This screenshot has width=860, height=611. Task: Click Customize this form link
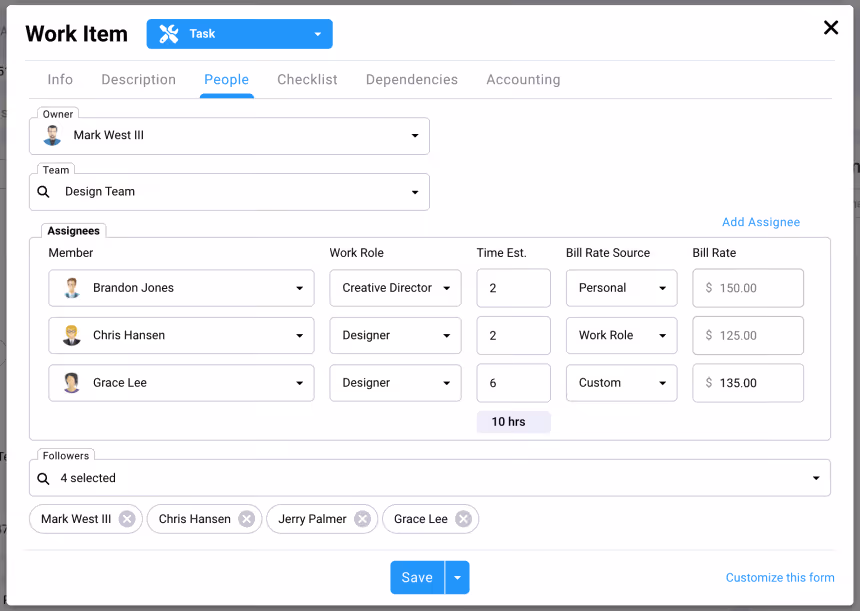780,578
